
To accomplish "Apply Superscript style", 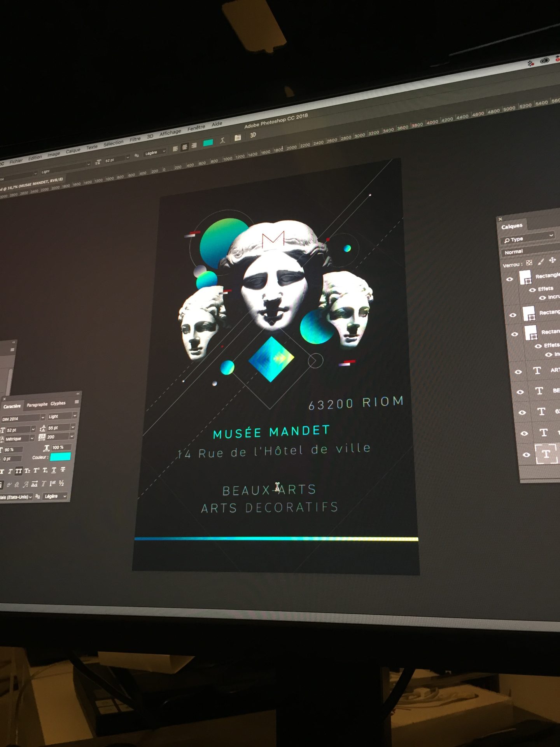I will coord(36,470).
